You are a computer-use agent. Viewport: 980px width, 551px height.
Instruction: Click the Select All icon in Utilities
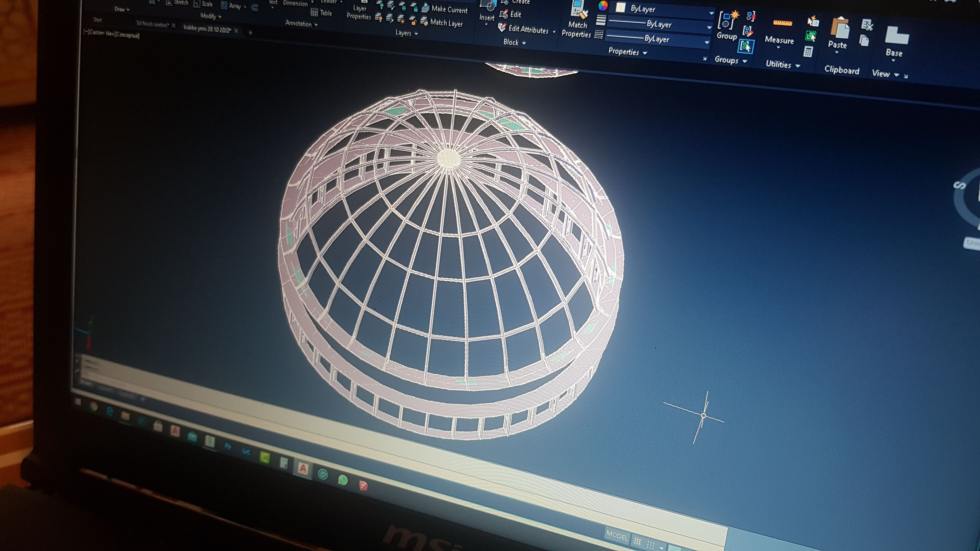[x=811, y=36]
